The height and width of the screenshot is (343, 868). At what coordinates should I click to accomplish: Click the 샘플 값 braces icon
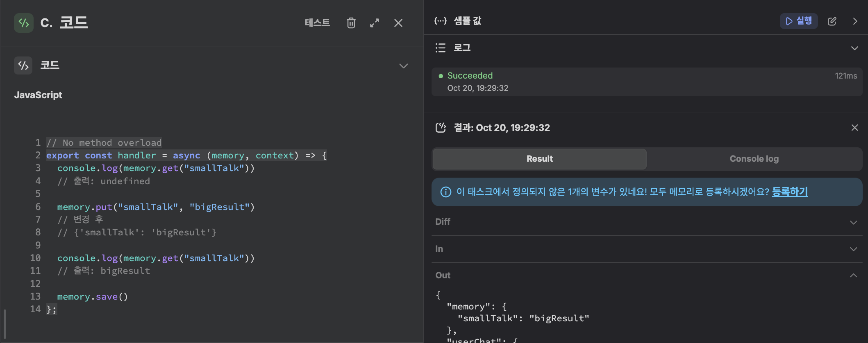441,21
